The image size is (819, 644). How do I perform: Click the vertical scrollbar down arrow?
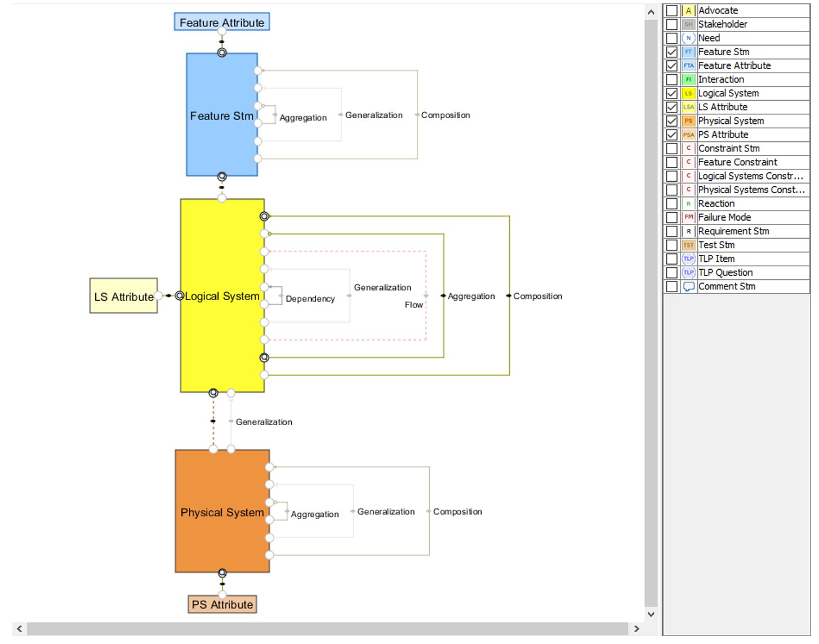[651, 615]
